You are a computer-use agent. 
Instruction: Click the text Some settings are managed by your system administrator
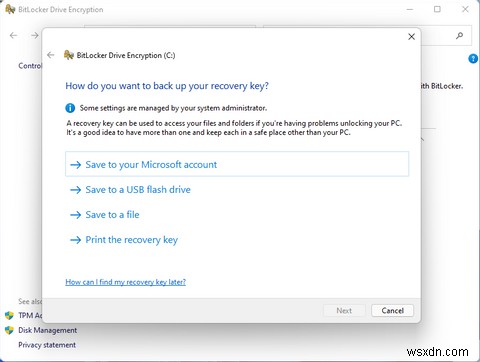(173, 108)
